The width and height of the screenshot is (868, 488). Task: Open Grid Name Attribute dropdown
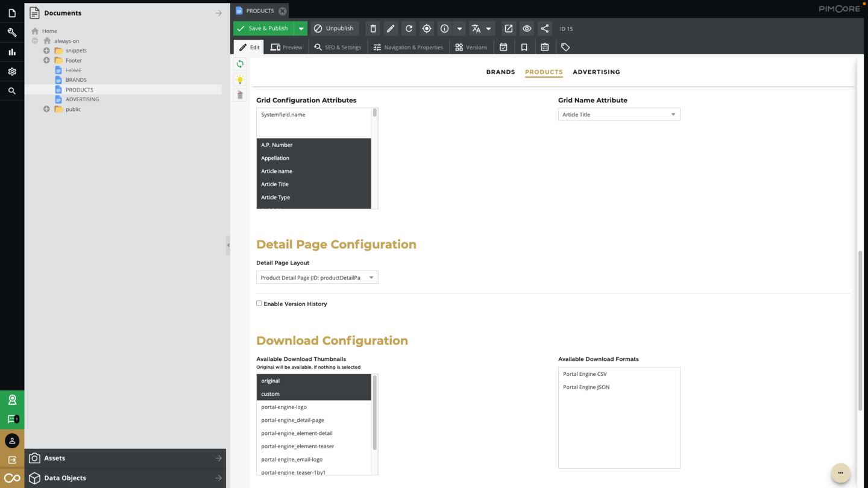673,114
